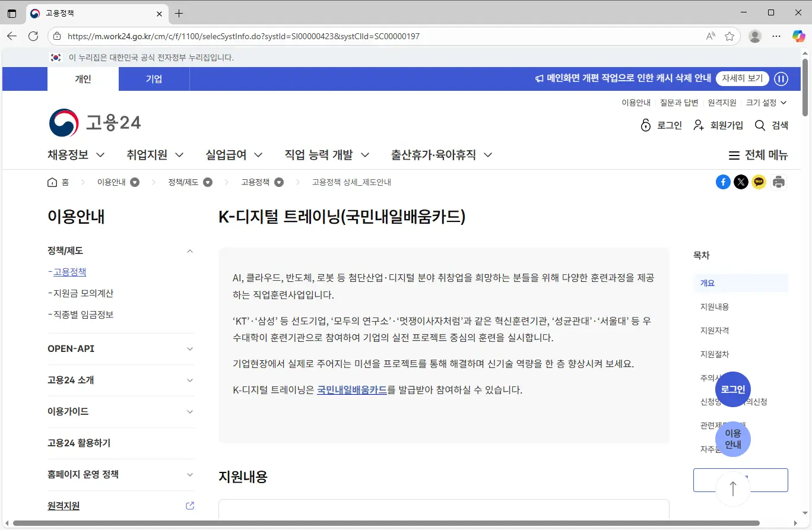Click the 로그인 person icon

click(x=645, y=125)
